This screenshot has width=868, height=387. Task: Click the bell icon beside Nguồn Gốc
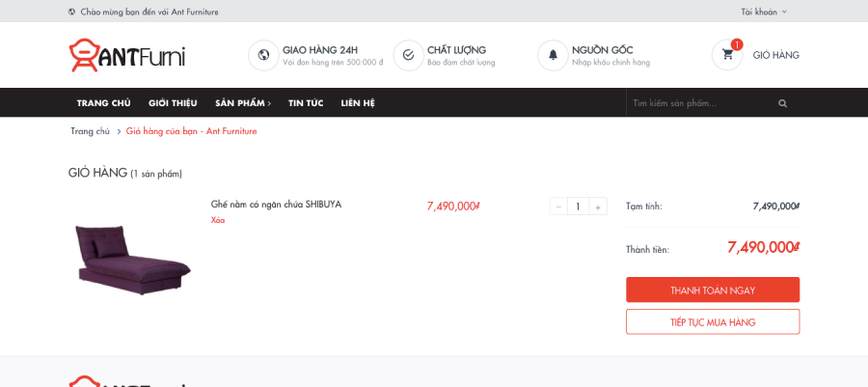(553, 55)
